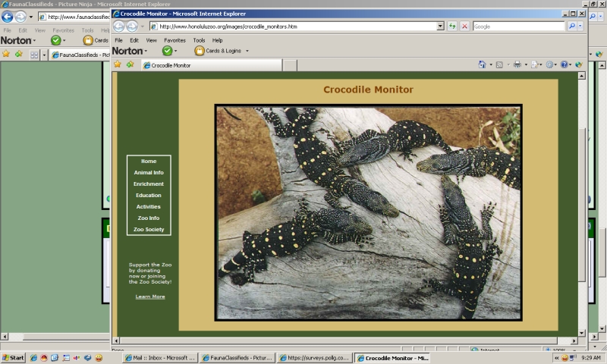Click the Favorites Center star in front window

[x=118, y=64]
